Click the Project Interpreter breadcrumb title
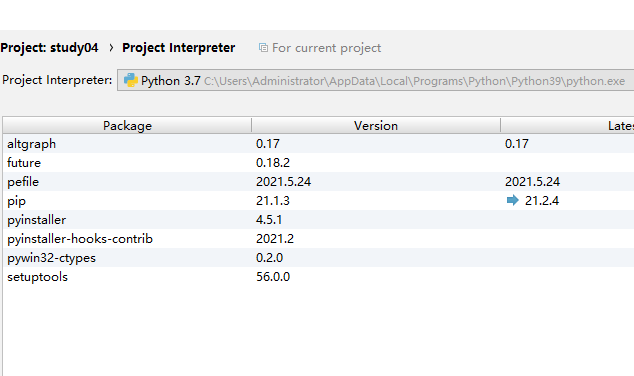The width and height of the screenshot is (634, 376). click(178, 48)
